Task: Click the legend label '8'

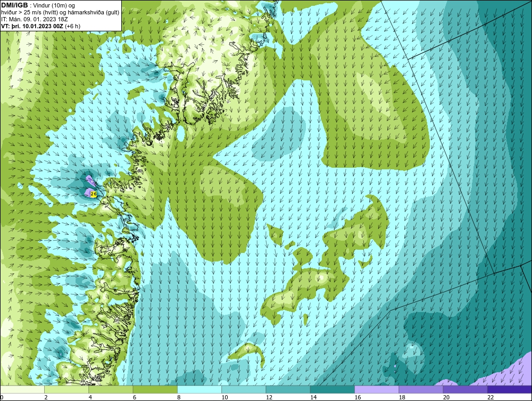Action: pyautogui.click(x=179, y=398)
